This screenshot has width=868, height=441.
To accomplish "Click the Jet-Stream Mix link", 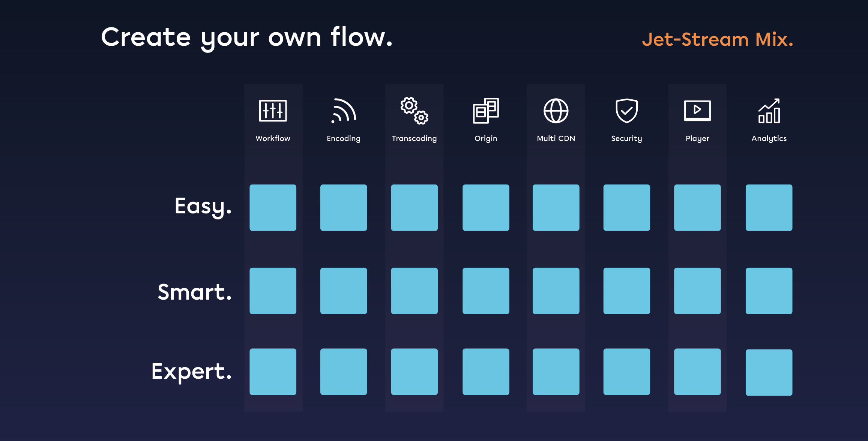I will [717, 40].
